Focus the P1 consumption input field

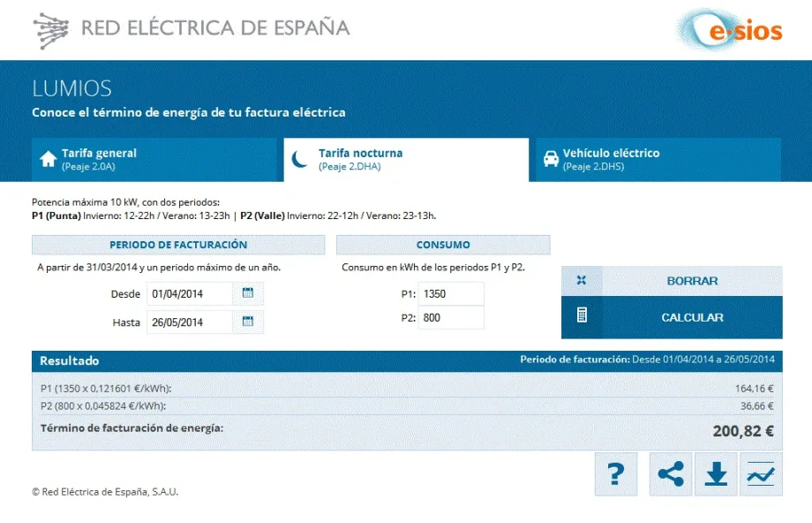point(451,294)
